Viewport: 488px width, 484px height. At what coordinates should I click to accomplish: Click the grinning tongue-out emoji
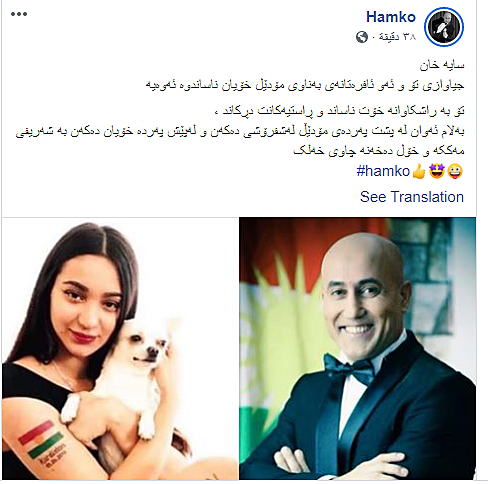click(x=455, y=172)
